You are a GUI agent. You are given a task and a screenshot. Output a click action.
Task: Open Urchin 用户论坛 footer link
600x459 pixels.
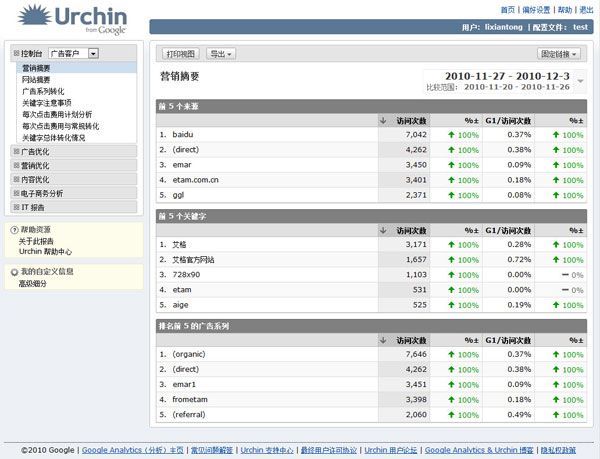[x=391, y=450]
